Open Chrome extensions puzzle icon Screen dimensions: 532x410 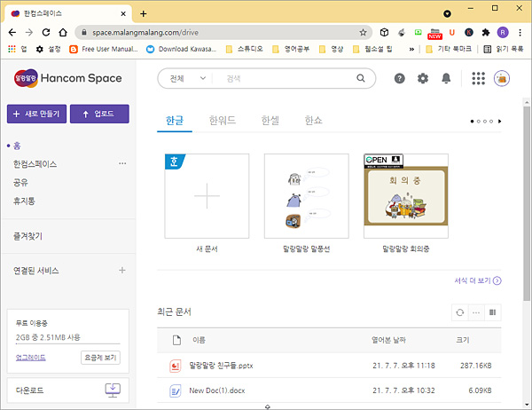coord(486,32)
